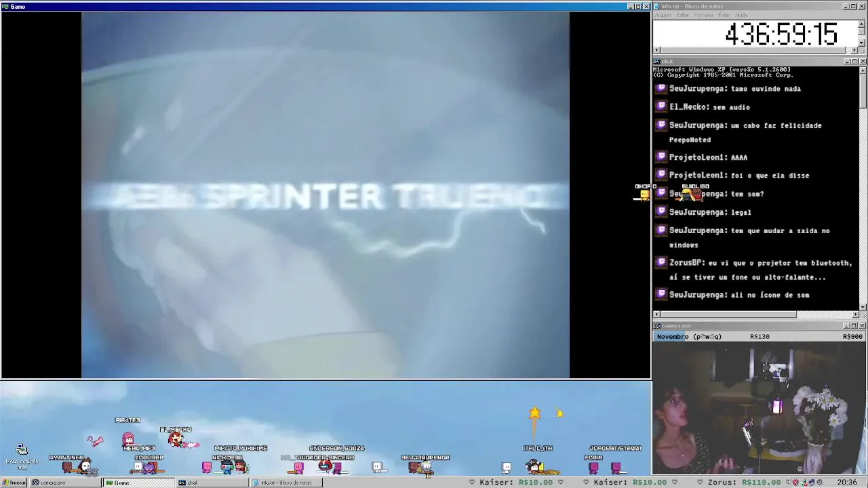
Task: Select the SEUJURUPENGA character sprite
Action: [426, 468]
